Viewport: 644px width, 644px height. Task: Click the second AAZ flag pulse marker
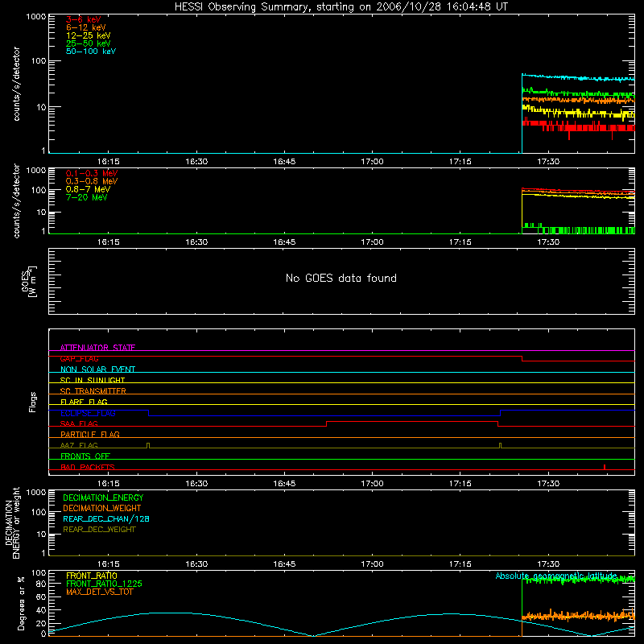coord(500,446)
